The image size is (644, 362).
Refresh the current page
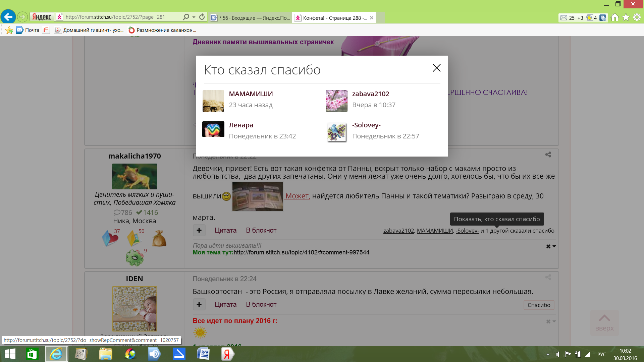[202, 17]
